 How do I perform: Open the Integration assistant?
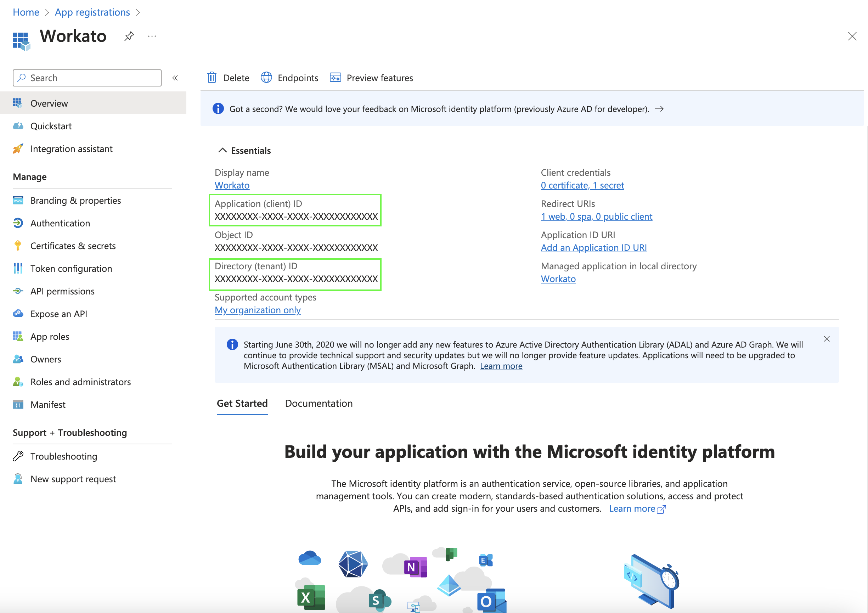tap(71, 148)
